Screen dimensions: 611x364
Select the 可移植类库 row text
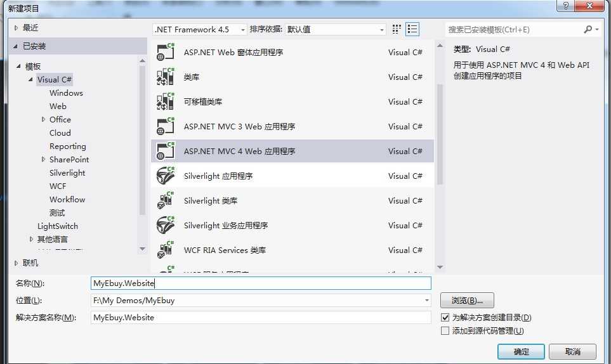203,101
